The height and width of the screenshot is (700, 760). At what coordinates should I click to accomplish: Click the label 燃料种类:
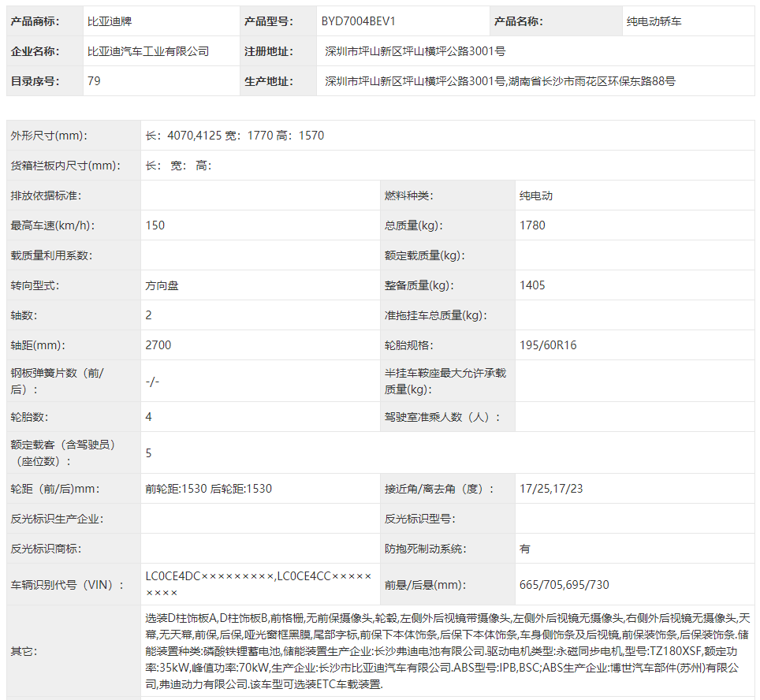409,195
